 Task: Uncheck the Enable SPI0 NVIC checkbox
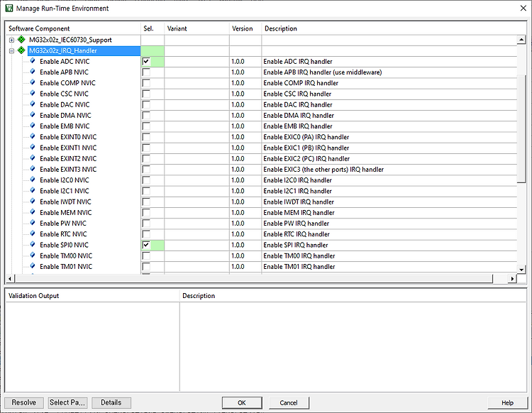(146, 245)
